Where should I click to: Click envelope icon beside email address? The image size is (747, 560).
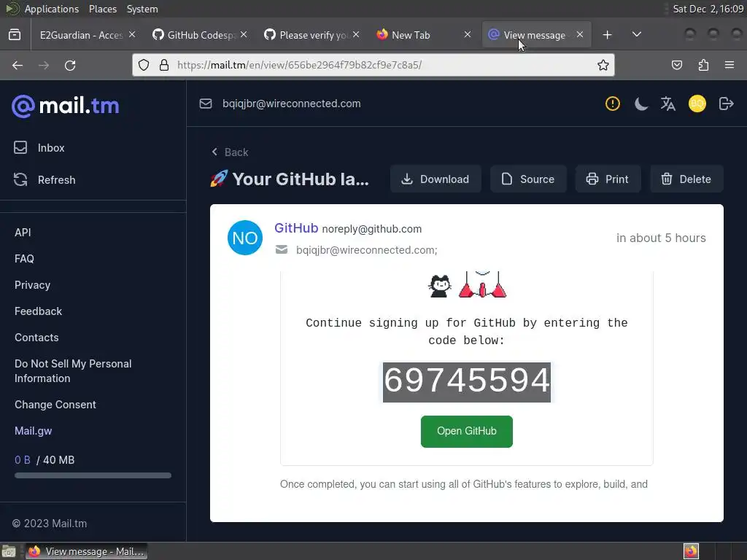pos(205,104)
